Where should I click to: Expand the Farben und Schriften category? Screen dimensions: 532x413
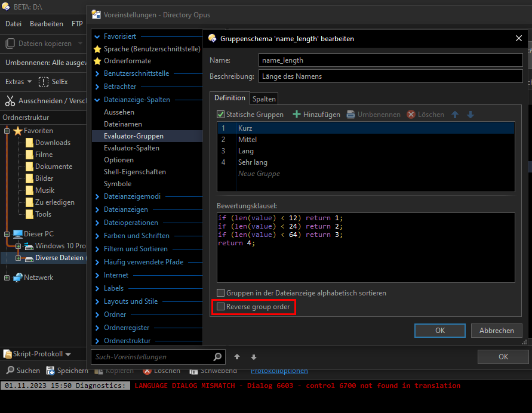click(x=97, y=236)
